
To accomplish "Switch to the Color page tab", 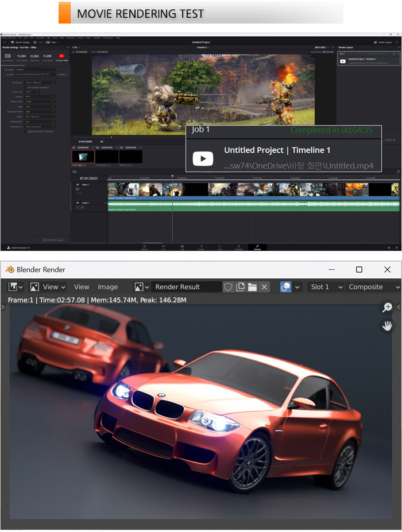I will pos(220,247).
